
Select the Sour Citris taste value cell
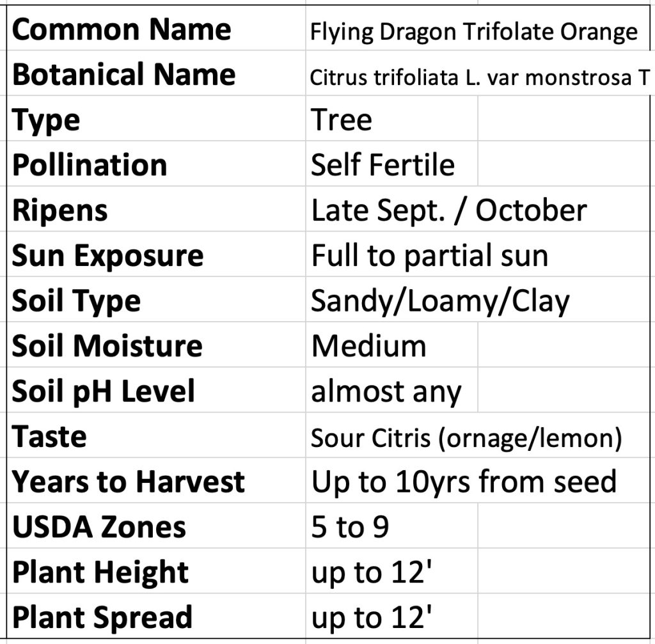click(x=466, y=437)
